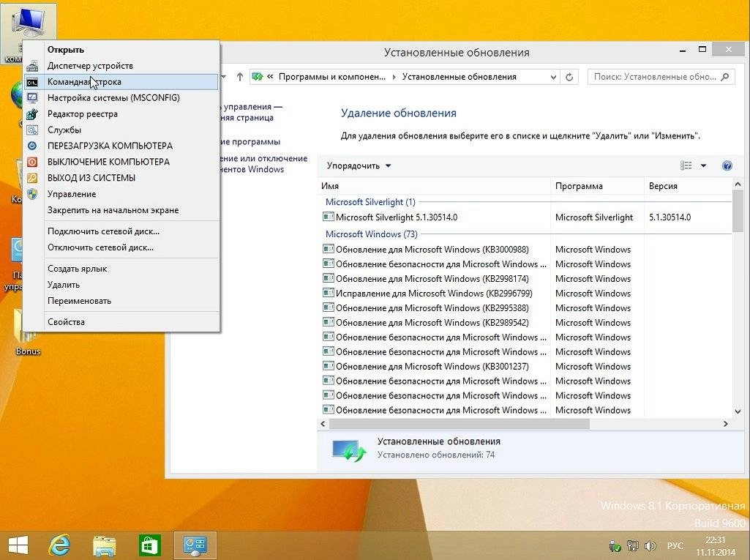Click the Up arrow navigation button

(240, 77)
